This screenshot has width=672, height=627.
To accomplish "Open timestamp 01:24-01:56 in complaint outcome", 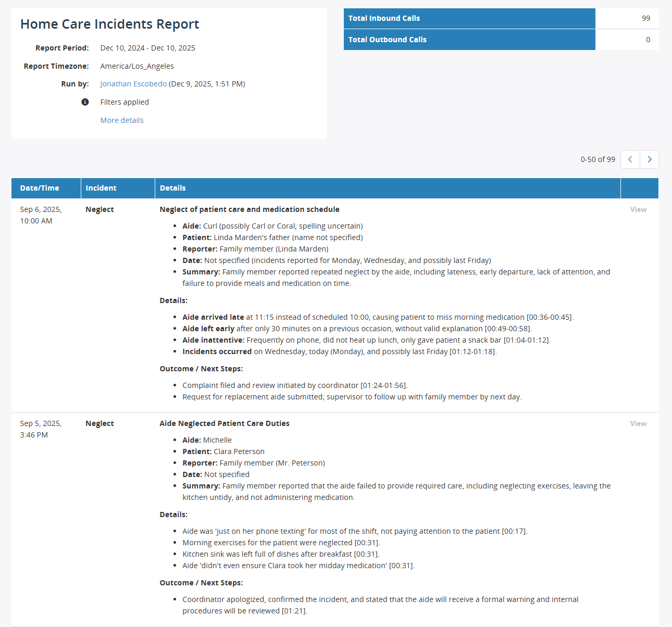I will pyautogui.click(x=383, y=385).
